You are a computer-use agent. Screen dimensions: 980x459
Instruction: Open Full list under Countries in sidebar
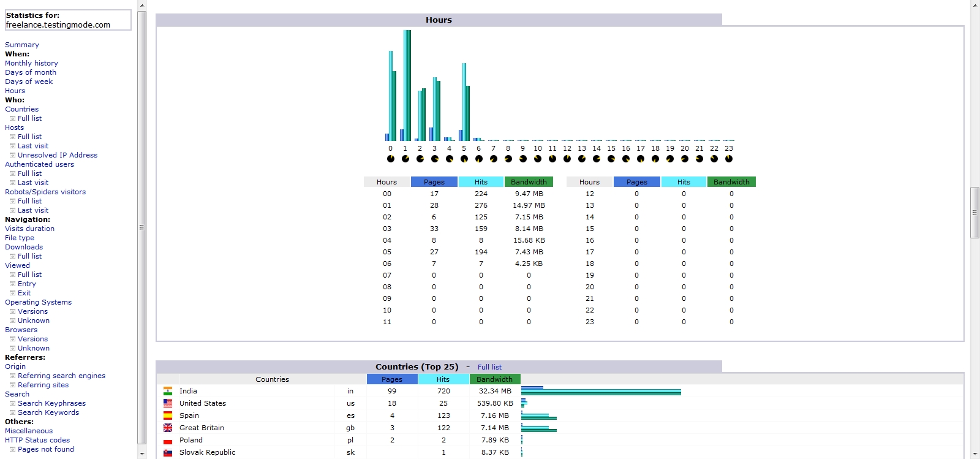pos(29,118)
